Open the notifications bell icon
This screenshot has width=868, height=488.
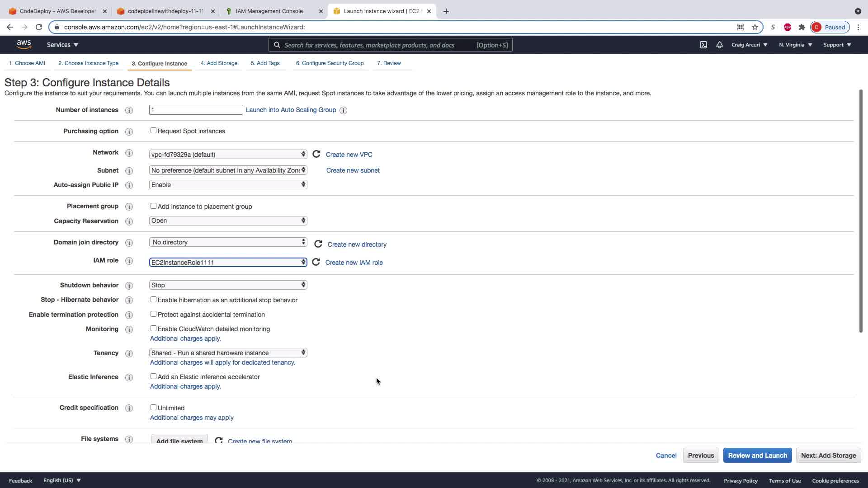[720, 45]
